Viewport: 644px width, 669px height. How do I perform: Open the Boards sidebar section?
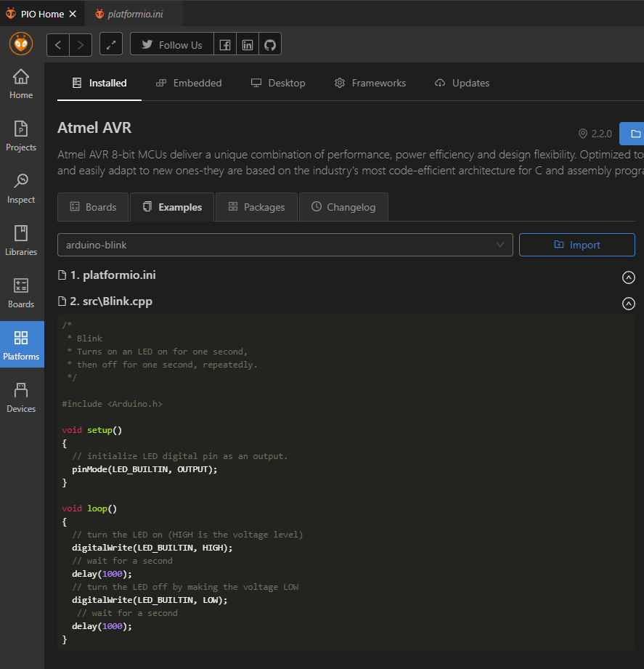click(x=21, y=293)
